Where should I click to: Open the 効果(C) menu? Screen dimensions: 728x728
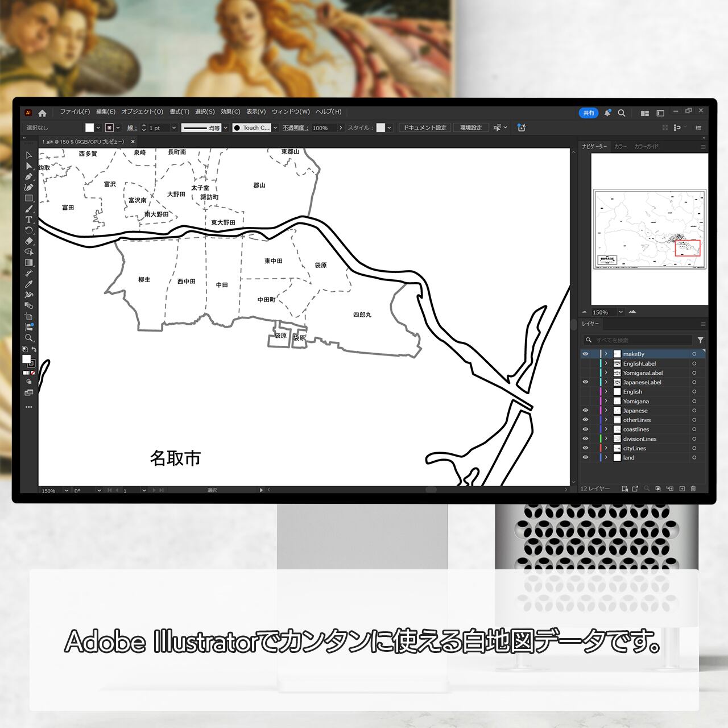pyautogui.click(x=230, y=112)
